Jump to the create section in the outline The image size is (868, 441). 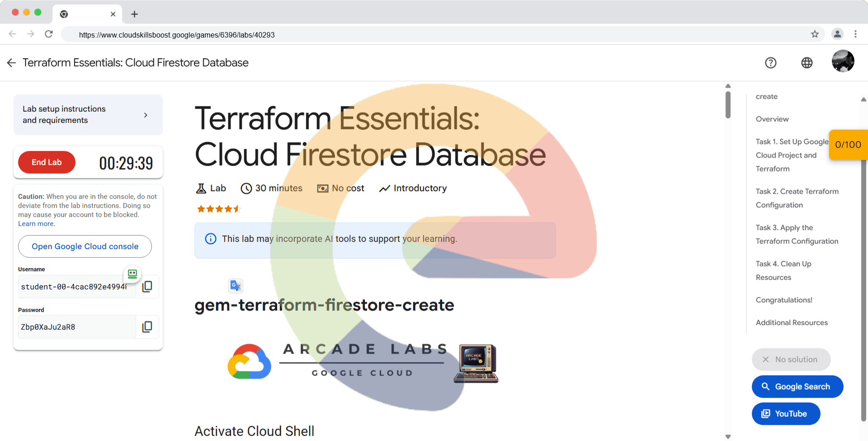(x=767, y=96)
